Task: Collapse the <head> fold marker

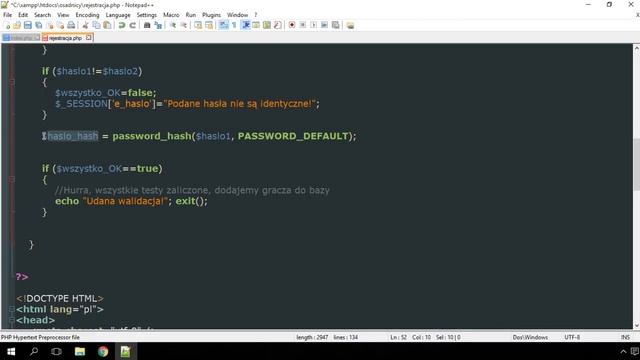Action: (12, 320)
